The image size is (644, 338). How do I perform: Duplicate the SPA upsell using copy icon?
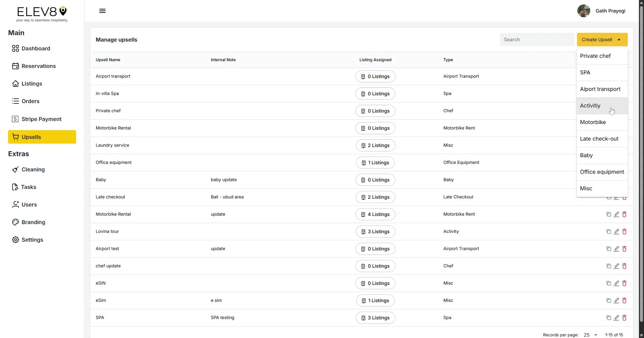pyautogui.click(x=608, y=318)
